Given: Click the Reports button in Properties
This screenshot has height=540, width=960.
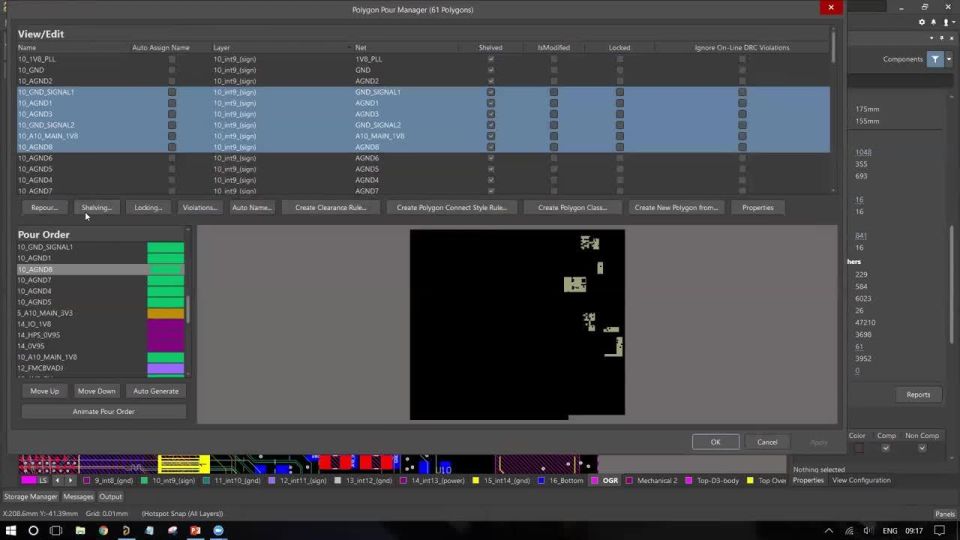Looking at the screenshot, I should tap(918, 395).
